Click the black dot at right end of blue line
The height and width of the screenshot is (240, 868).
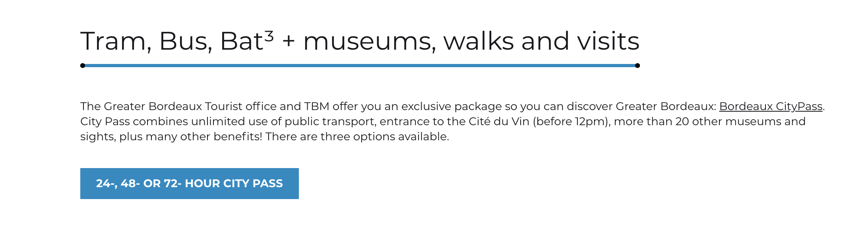[x=637, y=66]
